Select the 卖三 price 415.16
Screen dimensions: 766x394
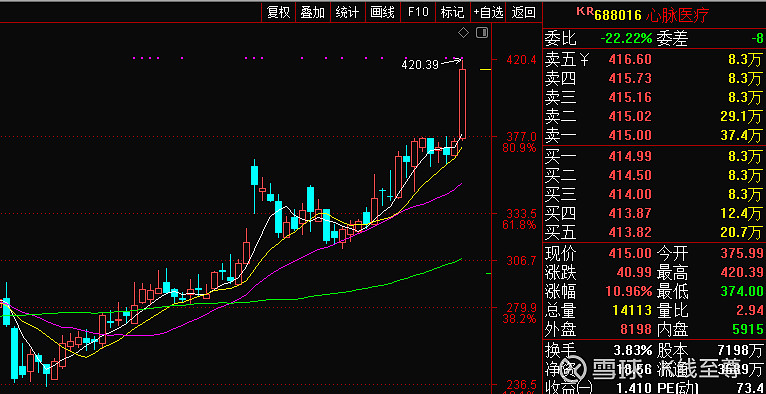click(630, 97)
